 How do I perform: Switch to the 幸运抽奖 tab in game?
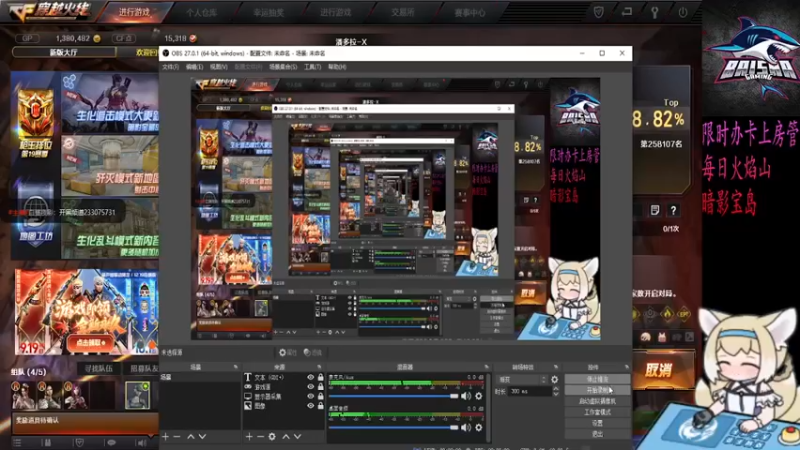click(x=268, y=13)
